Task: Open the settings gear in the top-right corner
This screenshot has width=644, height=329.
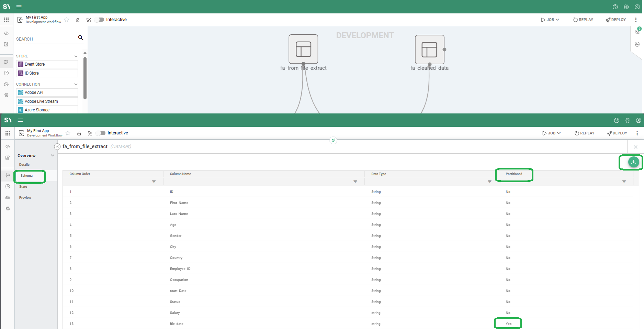Action: [x=626, y=7]
